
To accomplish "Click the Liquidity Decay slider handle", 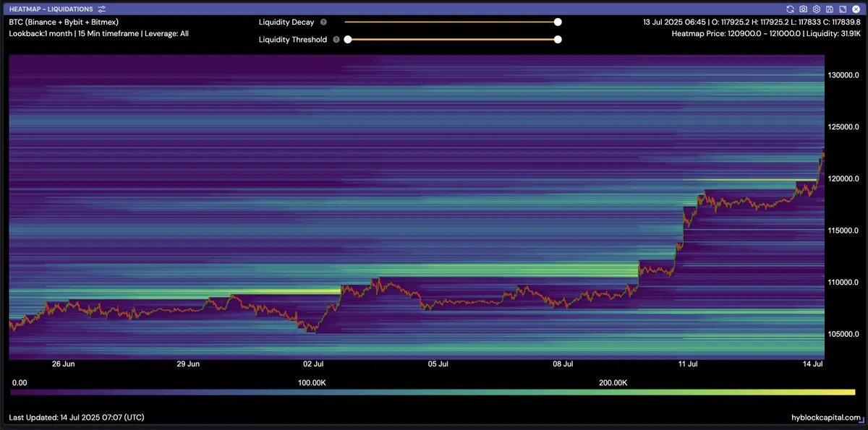I will point(558,22).
